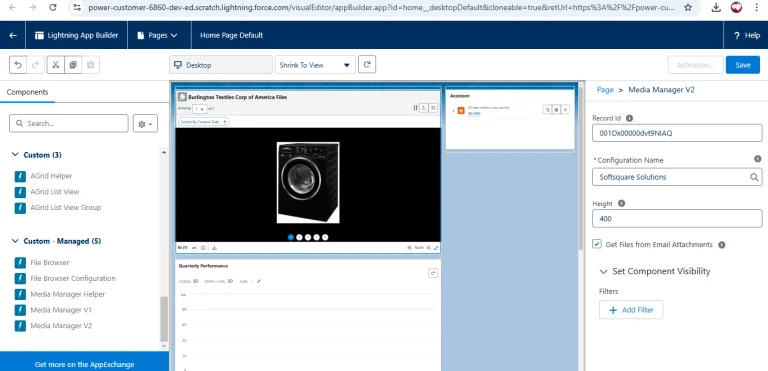Go back using the header arrow
Image resolution: width=768 pixels, height=371 pixels.
point(13,35)
